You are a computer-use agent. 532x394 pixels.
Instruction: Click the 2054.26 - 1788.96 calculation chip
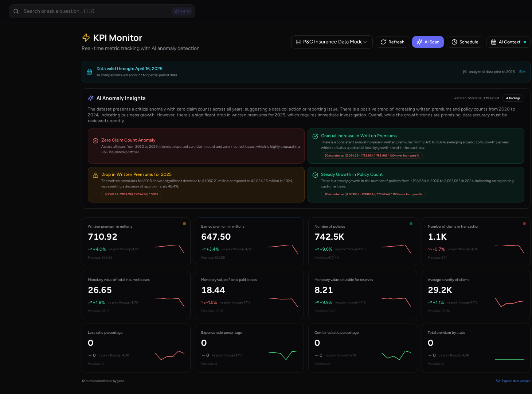click(x=372, y=155)
